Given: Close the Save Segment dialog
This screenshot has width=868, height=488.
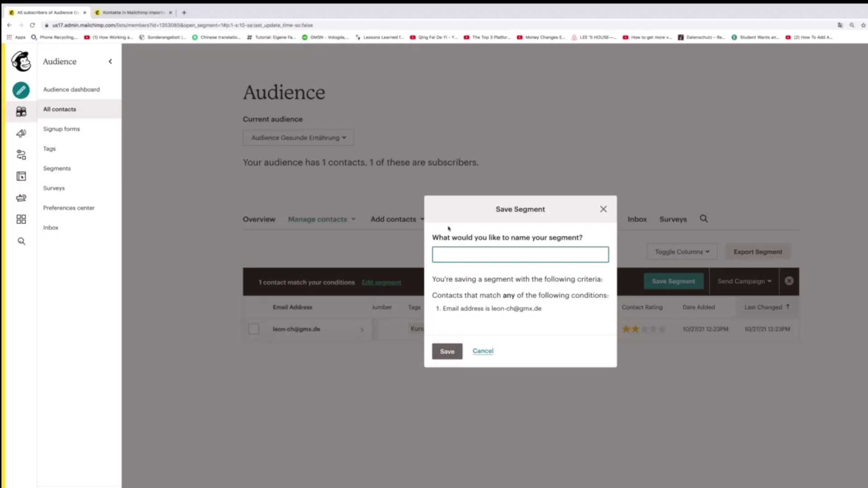Looking at the screenshot, I should [x=603, y=209].
